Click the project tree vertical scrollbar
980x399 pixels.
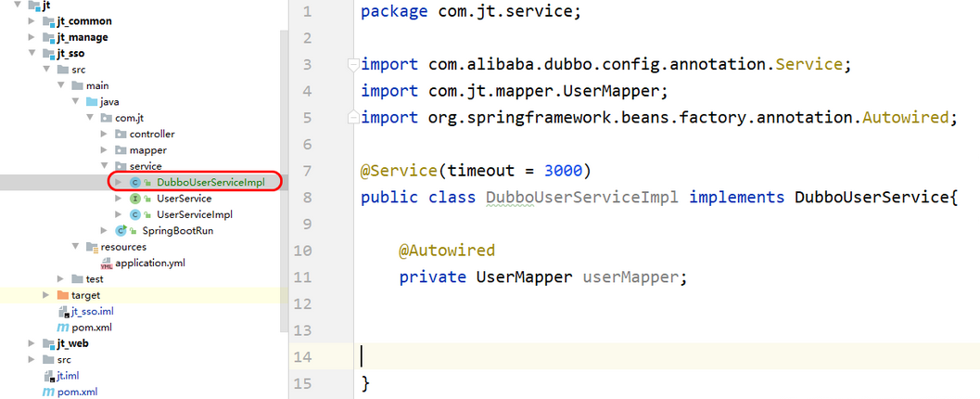285,181
